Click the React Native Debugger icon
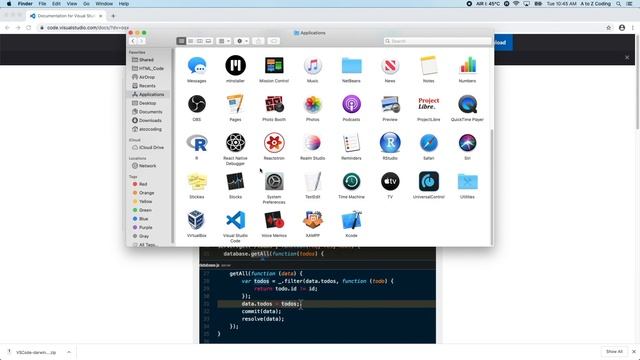 (236, 143)
